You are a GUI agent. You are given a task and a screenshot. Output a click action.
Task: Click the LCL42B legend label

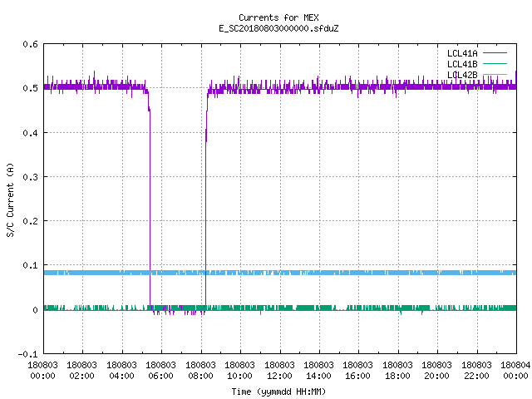tap(462, 75)
